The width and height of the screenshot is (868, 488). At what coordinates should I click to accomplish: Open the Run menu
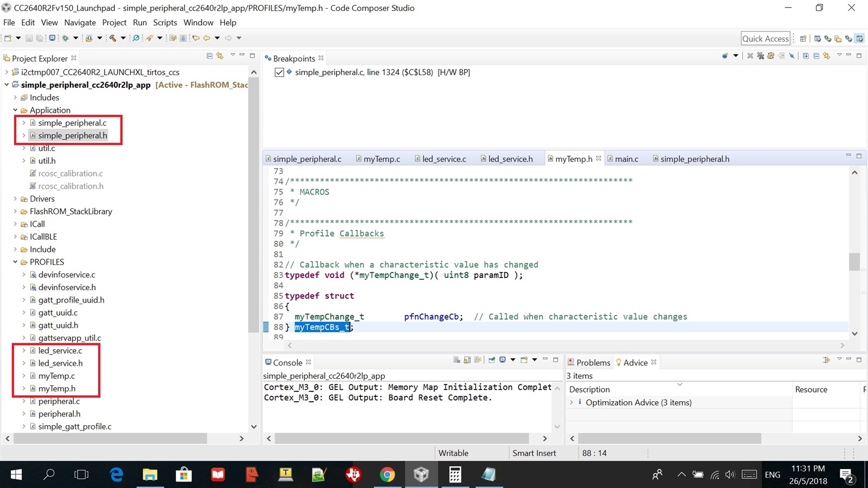(140, 22)
